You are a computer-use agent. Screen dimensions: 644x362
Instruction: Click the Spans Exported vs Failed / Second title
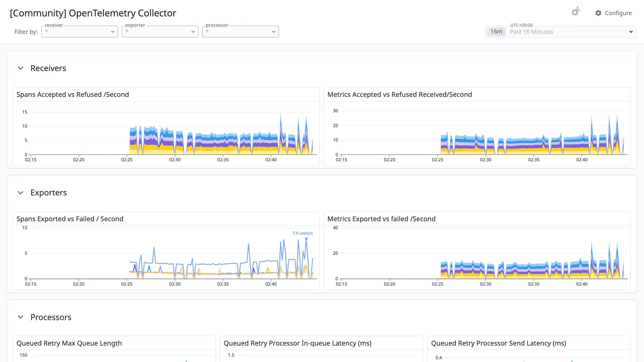(x=70, y=219)
